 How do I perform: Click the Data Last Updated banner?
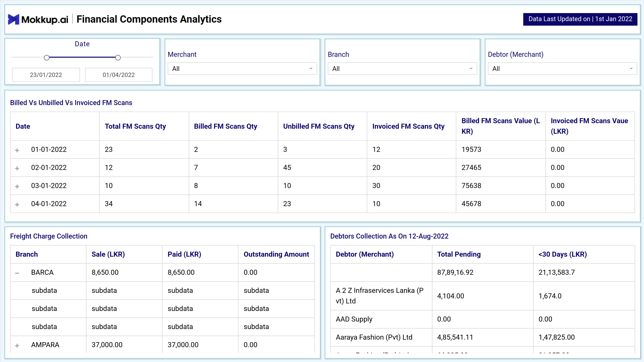(580, 19)
